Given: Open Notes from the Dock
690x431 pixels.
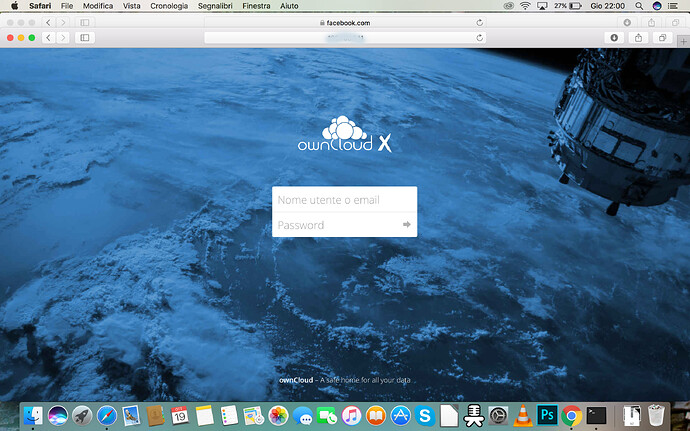Looking at the screenshot, I should point(204,415).
